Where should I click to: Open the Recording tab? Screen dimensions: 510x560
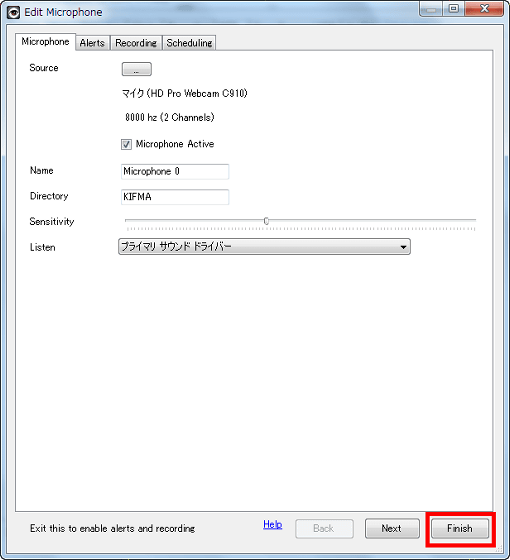click(x=136, y=43)
